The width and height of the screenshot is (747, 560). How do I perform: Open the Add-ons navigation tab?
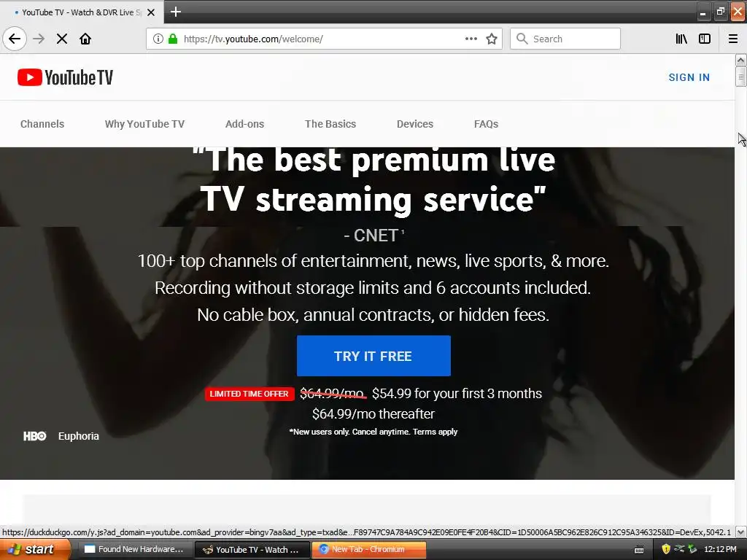244,124
